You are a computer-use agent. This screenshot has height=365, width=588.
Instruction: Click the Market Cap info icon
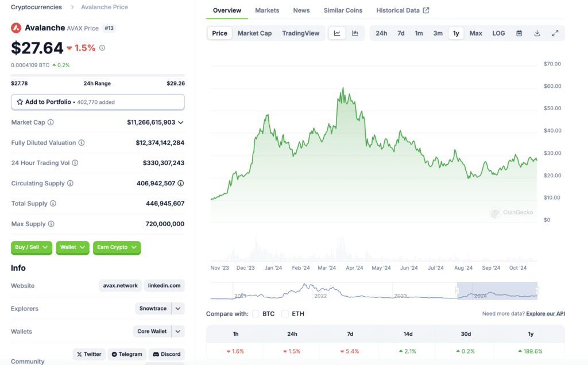click(x=51, y=122)
